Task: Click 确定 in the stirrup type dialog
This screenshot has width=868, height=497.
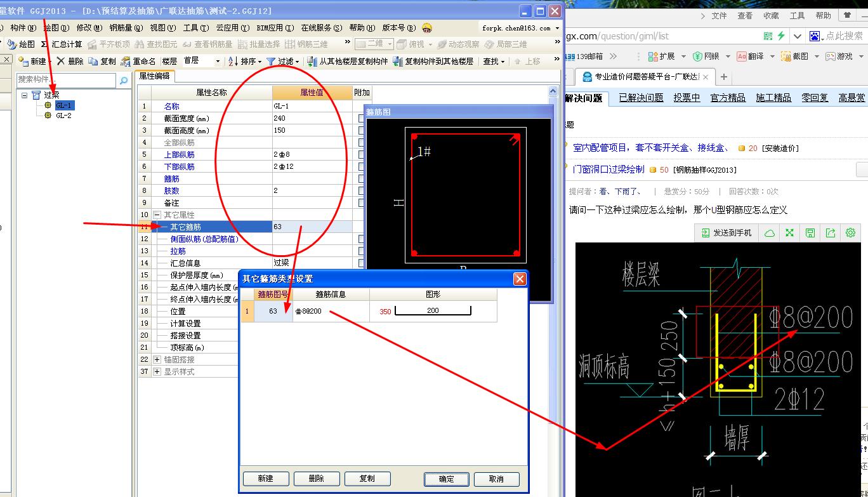Action: (447, 479)
